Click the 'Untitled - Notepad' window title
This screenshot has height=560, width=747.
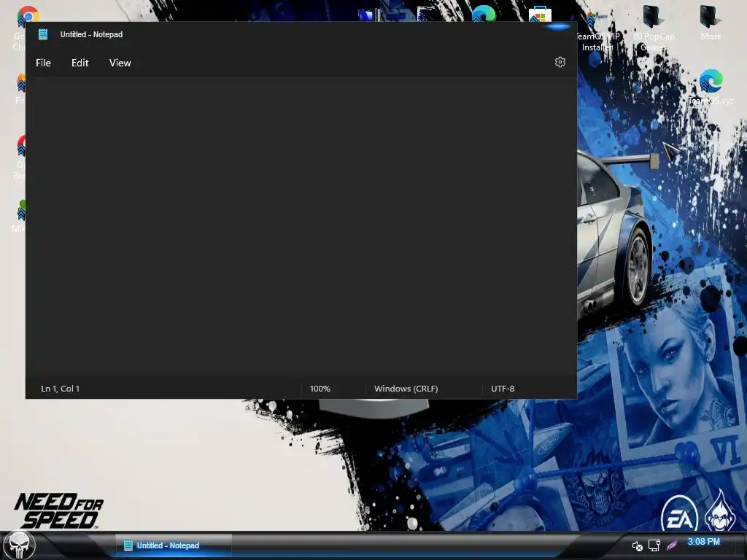91,34
